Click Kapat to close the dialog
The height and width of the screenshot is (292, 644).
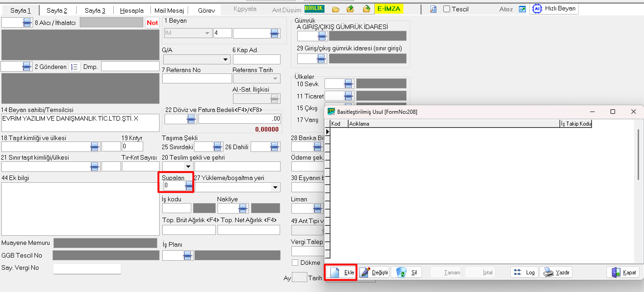coord(623,273)
